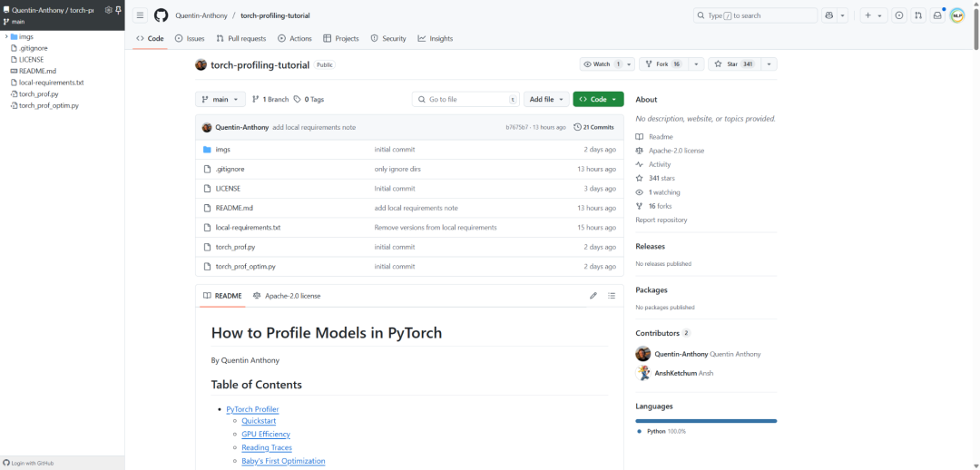Viewport: 980px width, 470px height.
Task: Open 1 Branch link
Action: [270, 100]
